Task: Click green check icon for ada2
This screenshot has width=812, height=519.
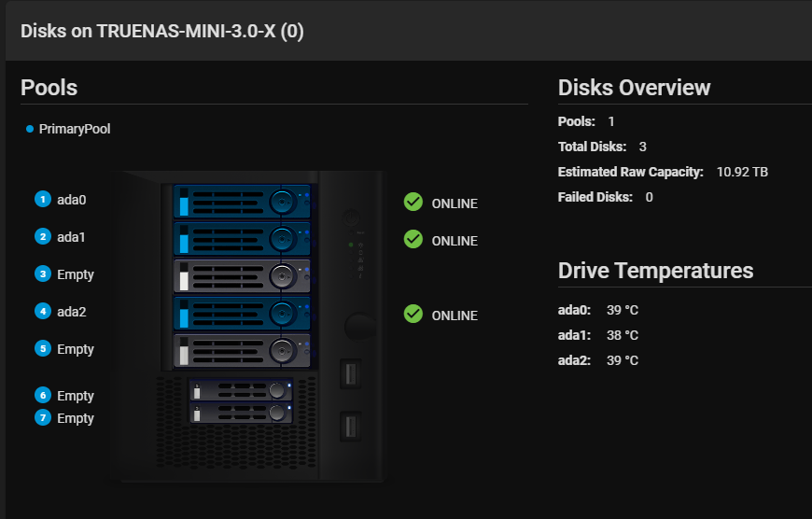Action: [413, 314]
